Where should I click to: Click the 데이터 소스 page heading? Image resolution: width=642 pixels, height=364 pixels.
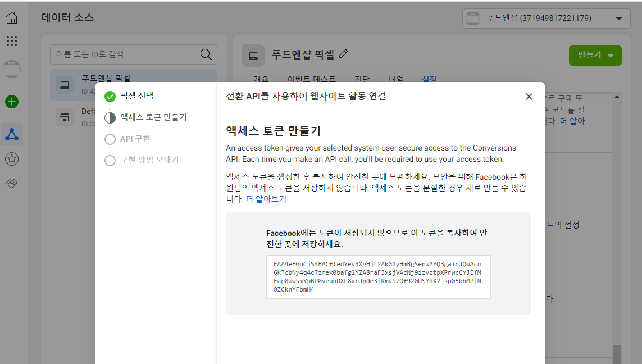67,17
